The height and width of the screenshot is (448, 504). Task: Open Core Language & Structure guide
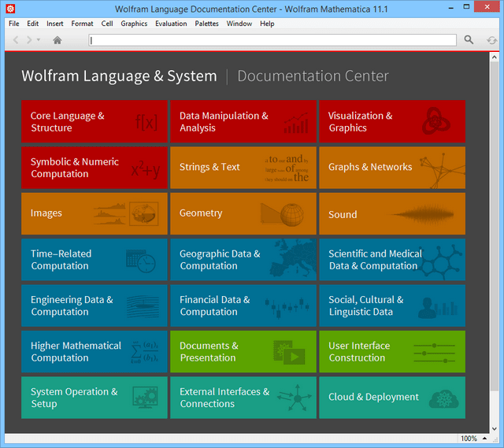click(94, 121)
